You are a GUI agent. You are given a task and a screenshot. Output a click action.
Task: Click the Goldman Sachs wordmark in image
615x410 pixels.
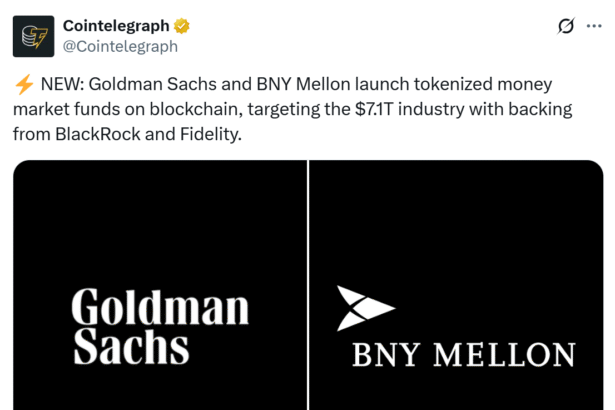point(160,326)
